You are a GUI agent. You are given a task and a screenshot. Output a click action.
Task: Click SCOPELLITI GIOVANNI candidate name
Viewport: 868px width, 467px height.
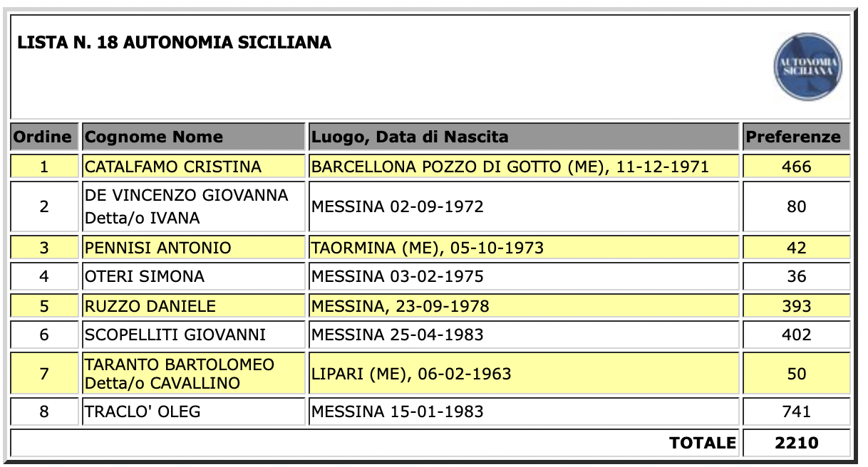[175, 335]
